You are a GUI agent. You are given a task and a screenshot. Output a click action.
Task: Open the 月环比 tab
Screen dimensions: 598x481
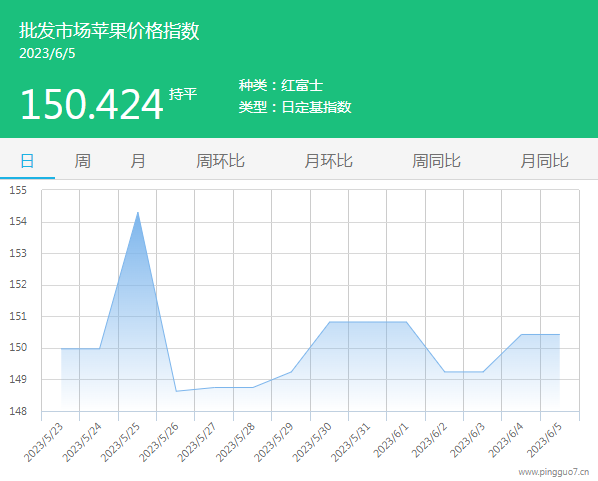pyautogui.click(x=328, y=161)
